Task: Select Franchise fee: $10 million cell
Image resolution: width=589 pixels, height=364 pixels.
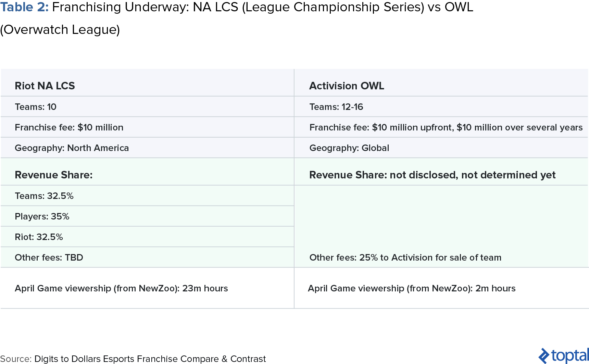Action: pos(147,127)
